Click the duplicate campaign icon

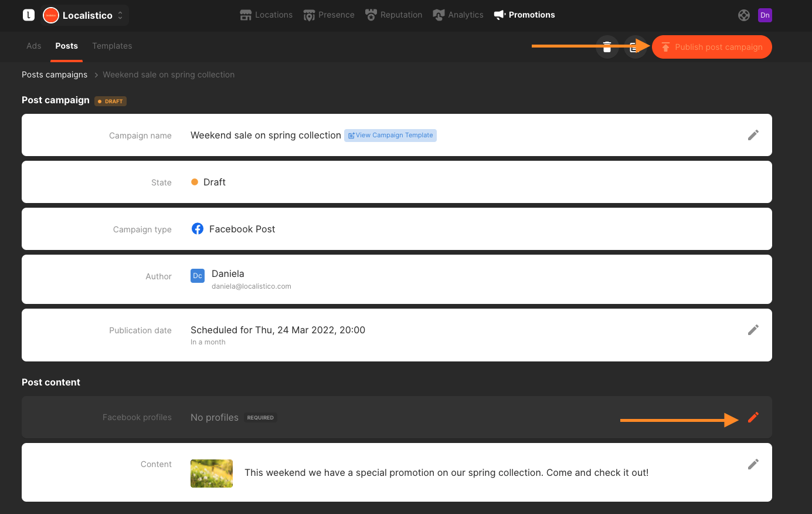click(635, 47)
